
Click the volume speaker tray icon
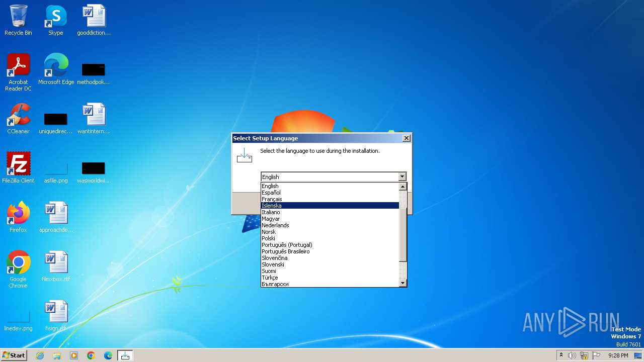(572, 355)
